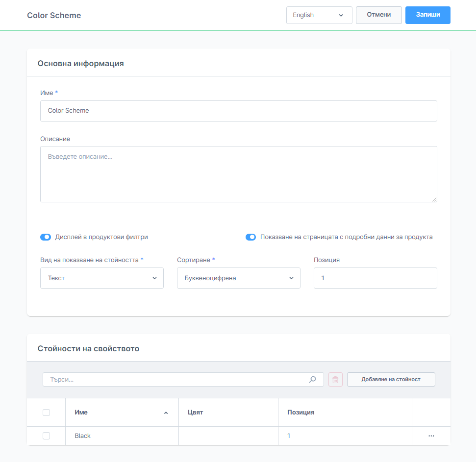Disable показване на страницата с подробни данни switch
476x462 pixels.
click(x=251, y=237)
